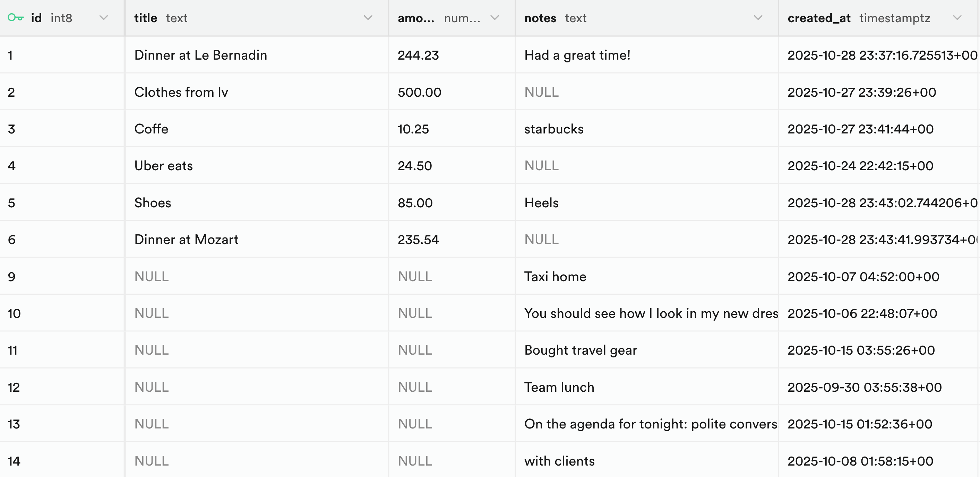The image size is (980, 477).
Task: Click the 'Taxi home' notes cell
Action: (x=555, y=277)
